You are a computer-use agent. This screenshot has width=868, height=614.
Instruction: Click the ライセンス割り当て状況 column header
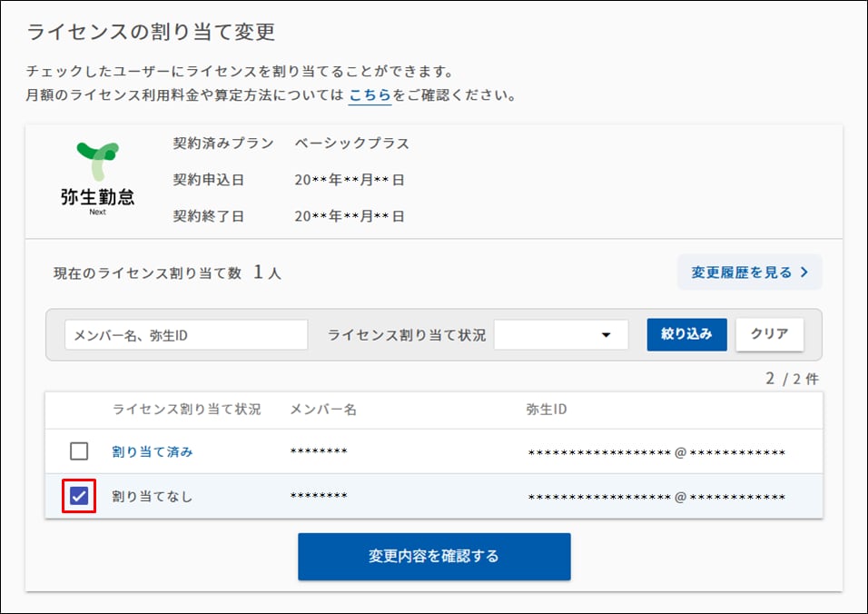coord(186,410)
